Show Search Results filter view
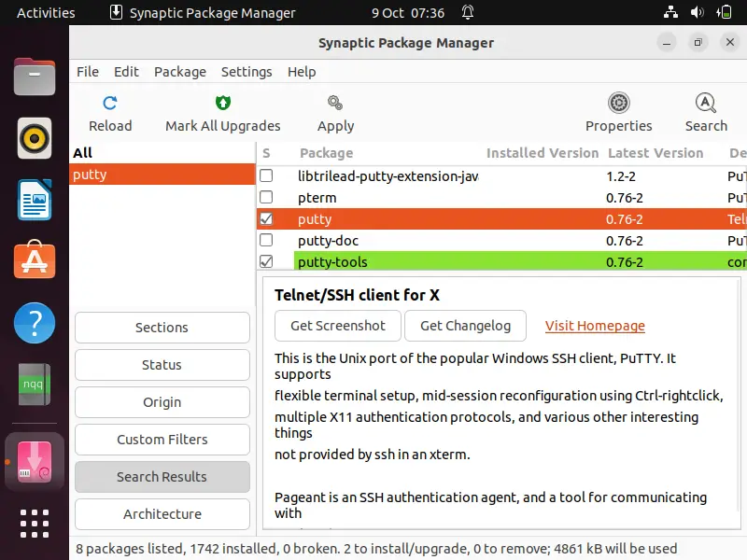The height and width of the screenshot is (560, 747). click(x=162, y=477)
